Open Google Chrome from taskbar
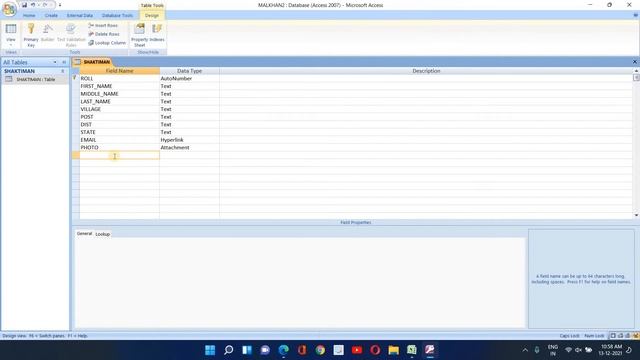This screenshot has width=640, height=360. coord(320,350)
